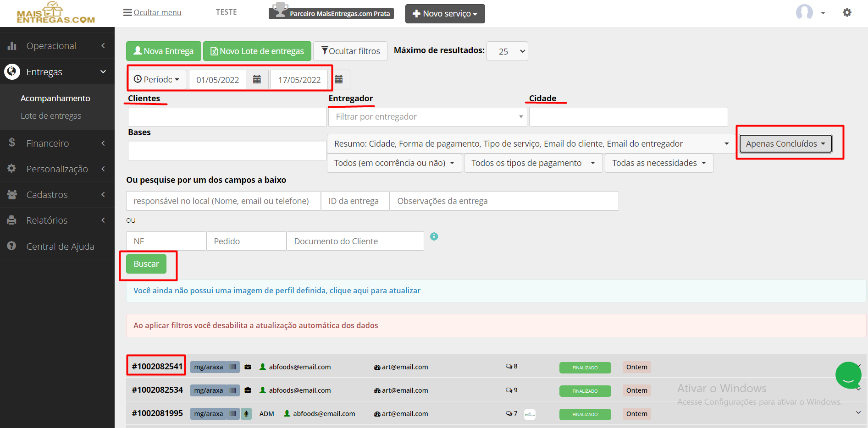Image resolution: width=868 pixels, height=428 pixels.
Task: Click profile image update notice link
Action: [277, 291]
